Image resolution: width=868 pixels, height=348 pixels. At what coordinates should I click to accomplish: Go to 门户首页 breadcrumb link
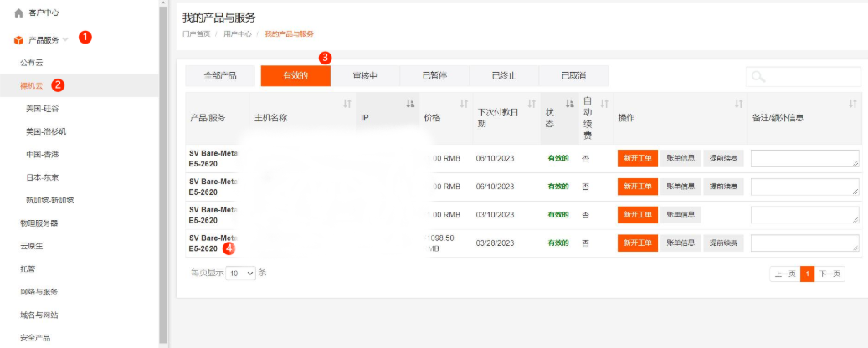(196, 33)
